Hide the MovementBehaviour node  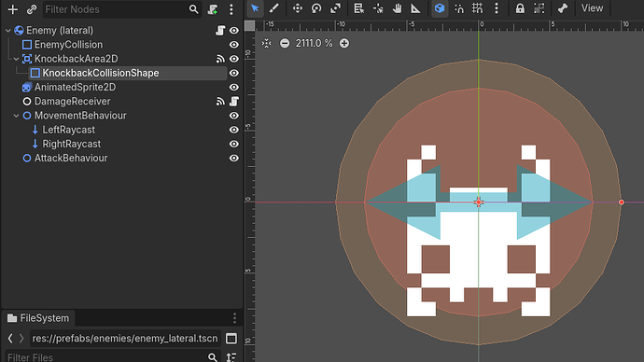point(234,116)
